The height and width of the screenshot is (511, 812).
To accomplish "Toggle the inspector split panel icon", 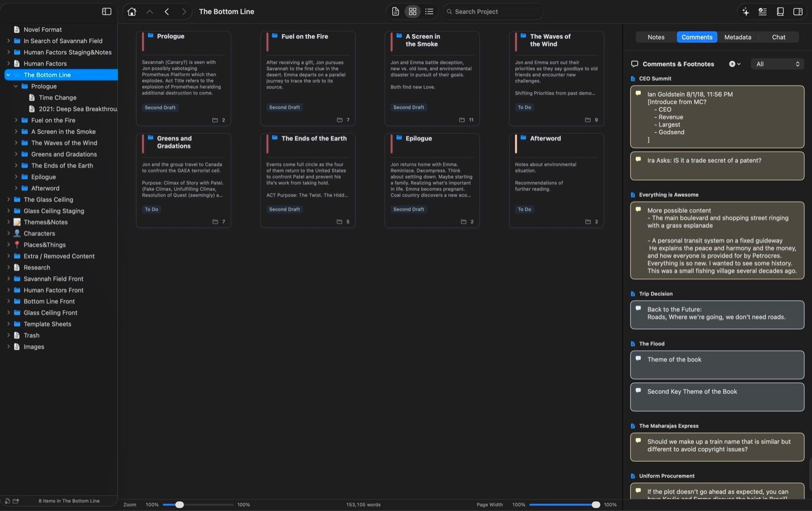I will point(798,11).
